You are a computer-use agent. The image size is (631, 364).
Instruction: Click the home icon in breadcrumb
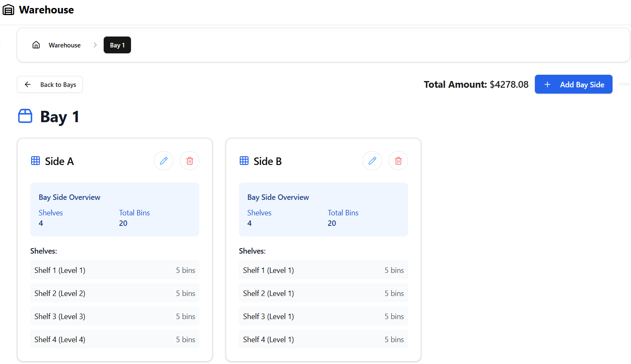[x=36, y=45]
